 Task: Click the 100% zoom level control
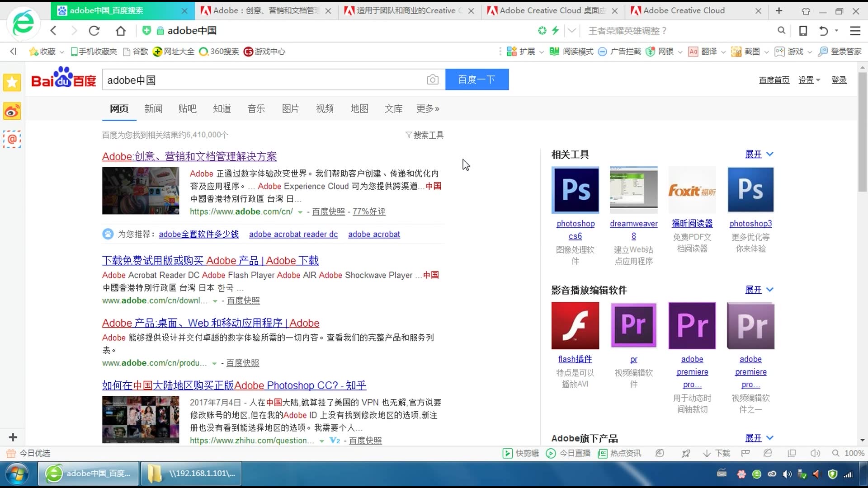(x=849, y=453)
